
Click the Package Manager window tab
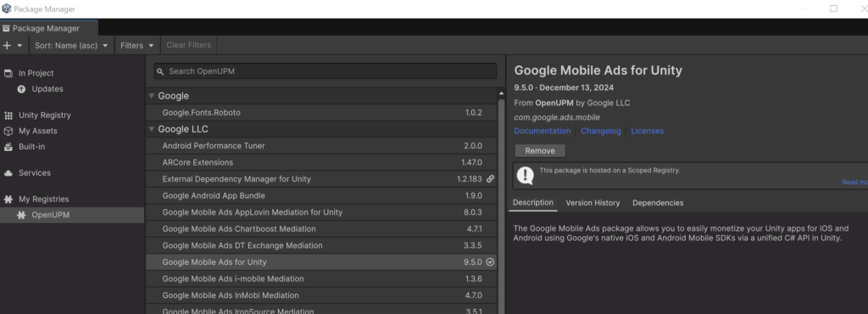(x=48, y=28)
